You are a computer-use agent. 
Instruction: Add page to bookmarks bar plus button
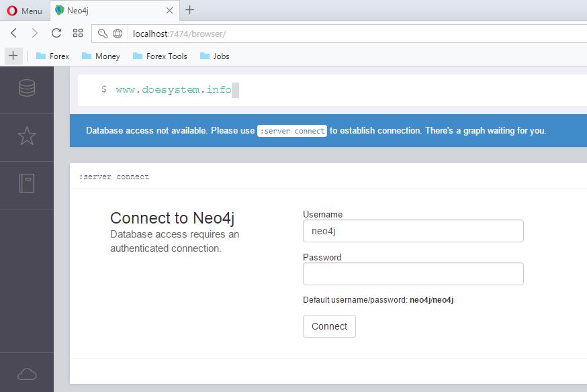click(13, 56)
